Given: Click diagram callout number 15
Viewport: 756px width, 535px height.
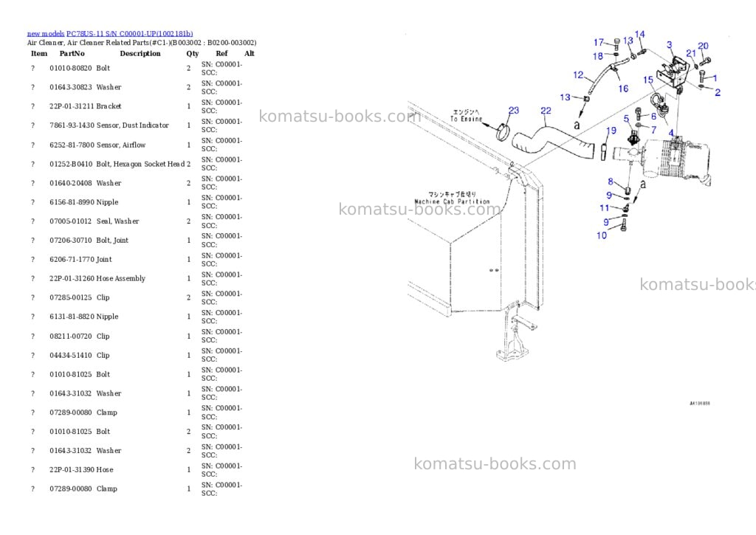Looking at the screenshot, I should pyautogui.click(x=648, y=80).
